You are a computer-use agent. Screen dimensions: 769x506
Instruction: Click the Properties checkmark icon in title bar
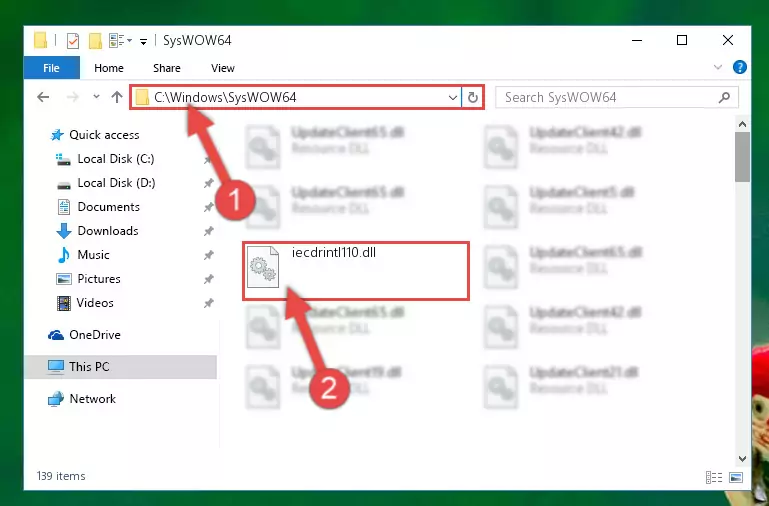[x=73, y=41]
